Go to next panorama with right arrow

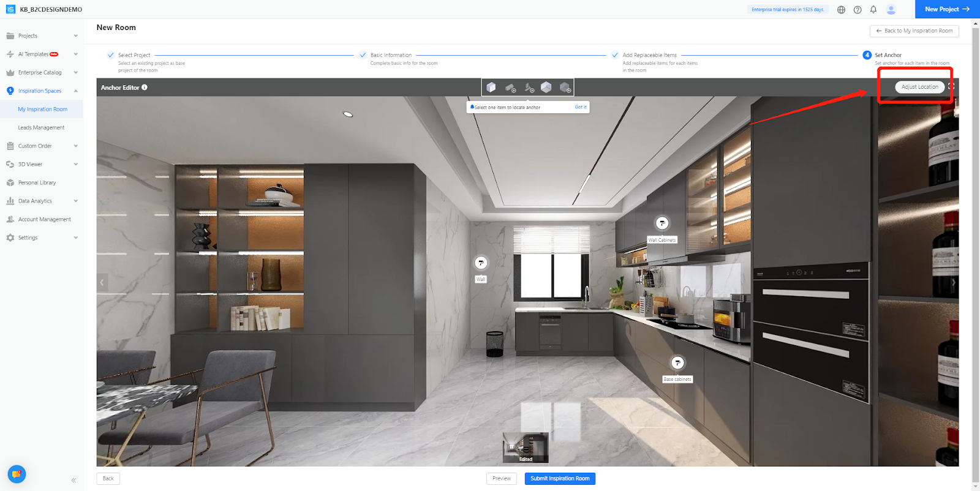click(953, 282)
